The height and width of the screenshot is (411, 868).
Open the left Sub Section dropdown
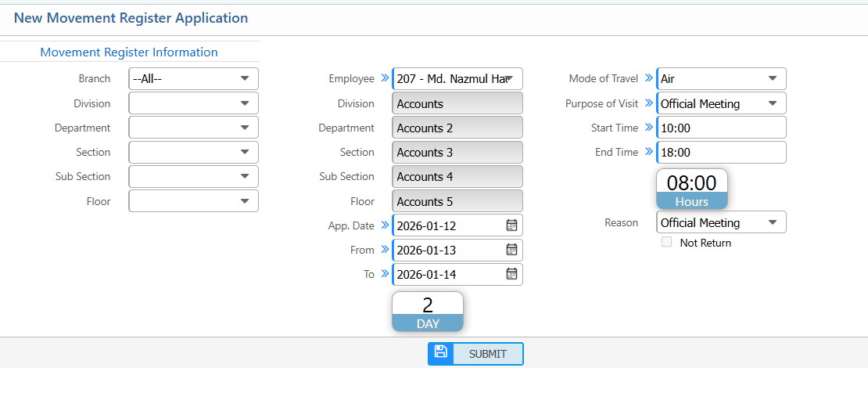coord(193,176)
